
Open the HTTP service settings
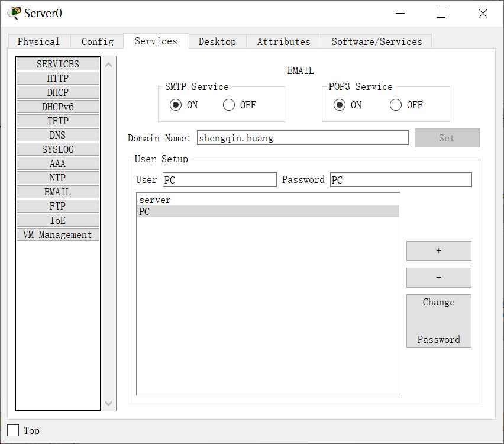58,78
